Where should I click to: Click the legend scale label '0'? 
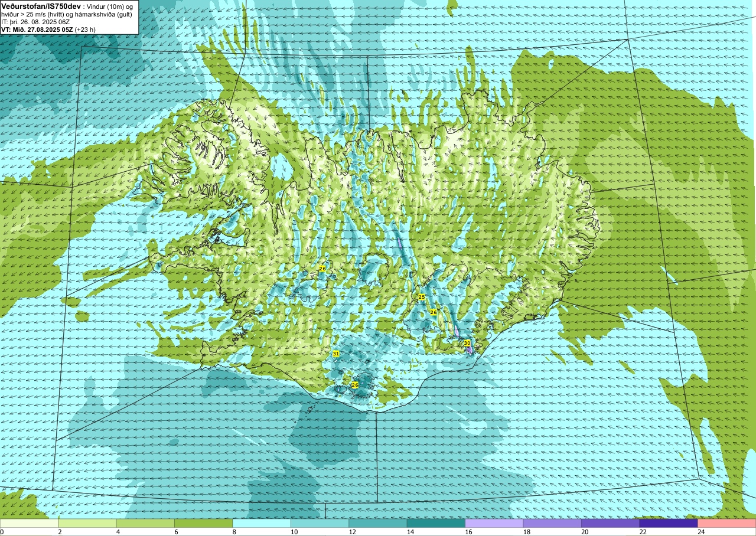pos(2,532)
